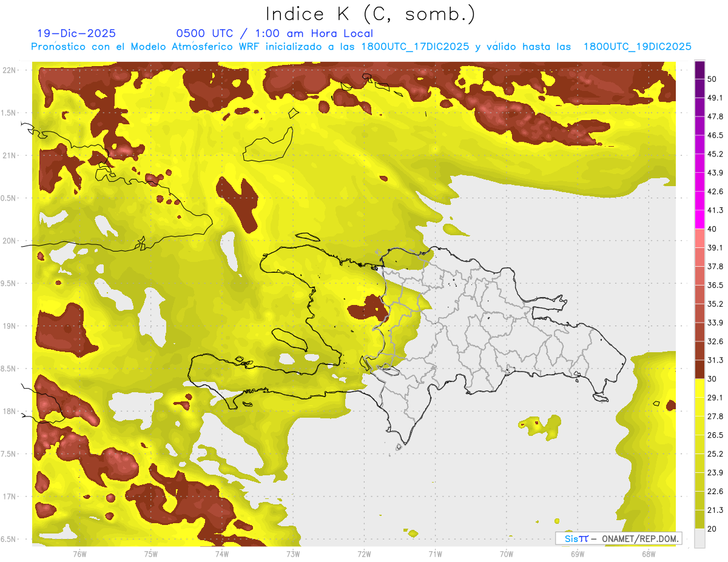Click the color scale value 40

[x=712, y=229]
